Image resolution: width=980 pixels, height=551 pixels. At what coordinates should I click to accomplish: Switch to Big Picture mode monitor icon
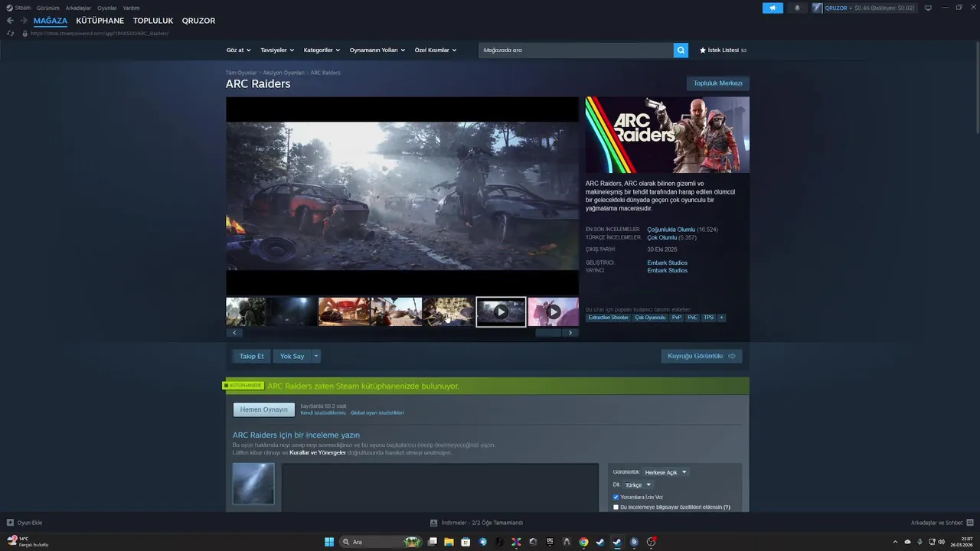coord(928,8)
